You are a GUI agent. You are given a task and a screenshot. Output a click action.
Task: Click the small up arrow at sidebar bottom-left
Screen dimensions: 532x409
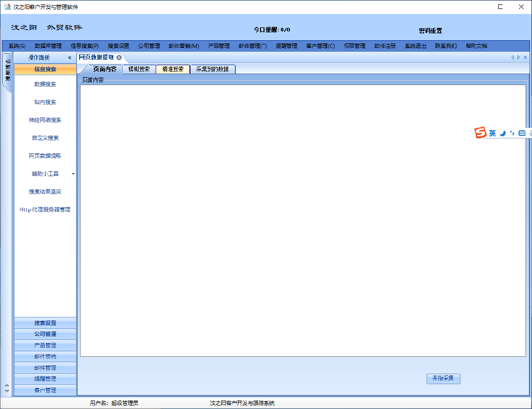click(x=6, y=385)
